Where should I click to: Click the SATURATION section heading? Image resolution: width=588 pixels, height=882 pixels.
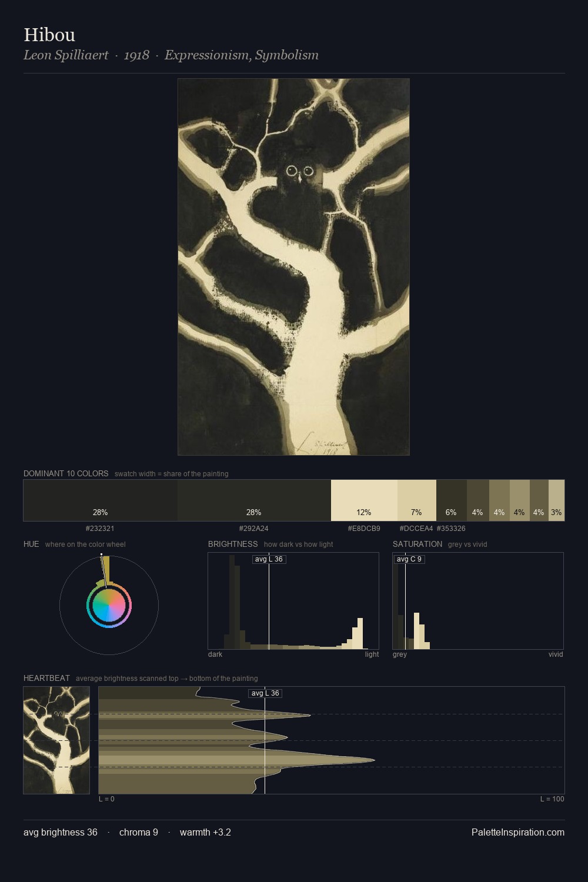pos(417,544)
